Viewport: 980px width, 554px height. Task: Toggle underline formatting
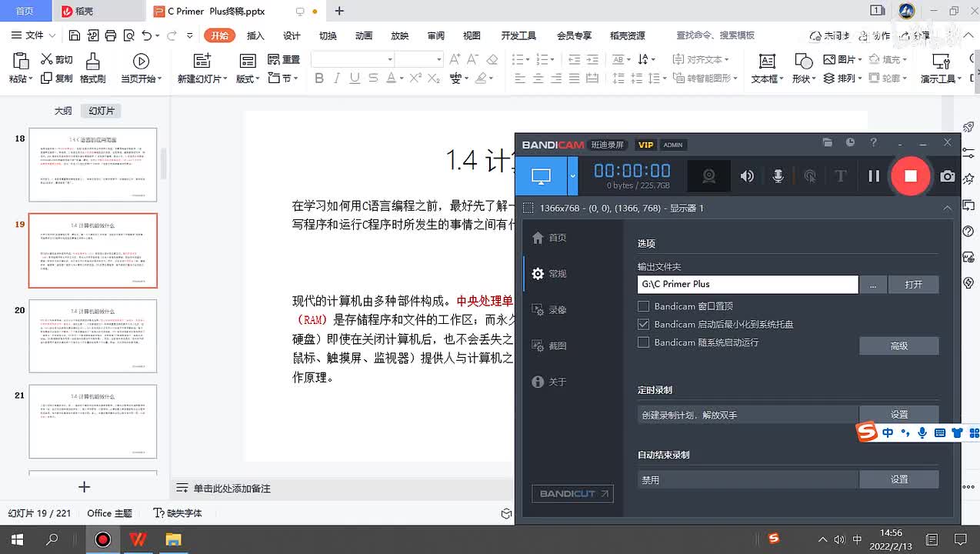click(355, 78)
